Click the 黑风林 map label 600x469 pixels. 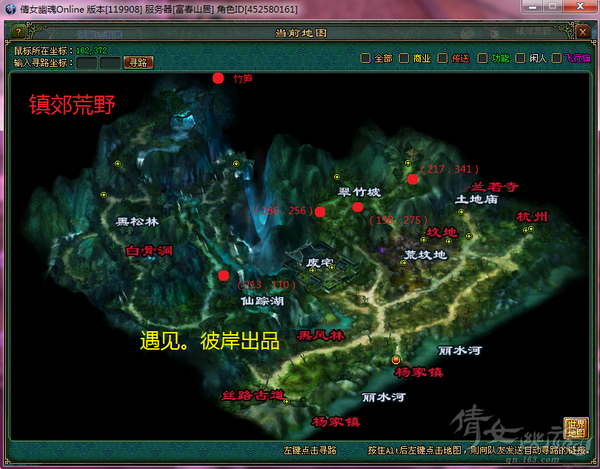pyautogui.click(x=321, y=335)
